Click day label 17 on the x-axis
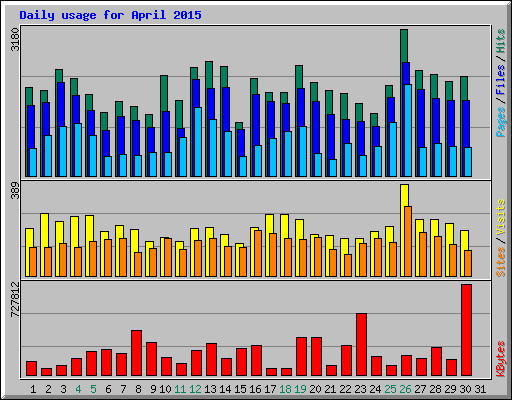 coord(270,389)
